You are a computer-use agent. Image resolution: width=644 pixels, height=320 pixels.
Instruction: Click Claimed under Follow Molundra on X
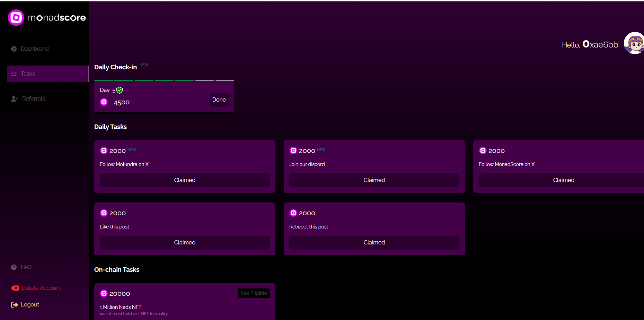coord(185,180)
